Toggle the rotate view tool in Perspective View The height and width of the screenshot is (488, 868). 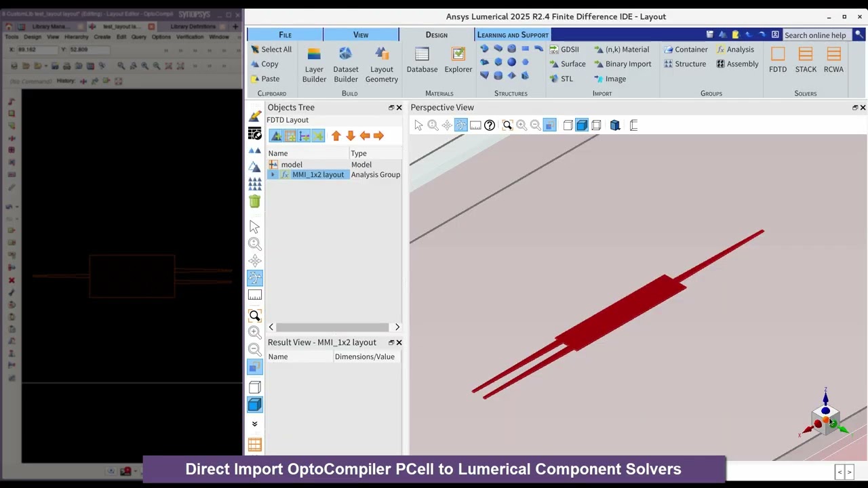tap(461, 125)
